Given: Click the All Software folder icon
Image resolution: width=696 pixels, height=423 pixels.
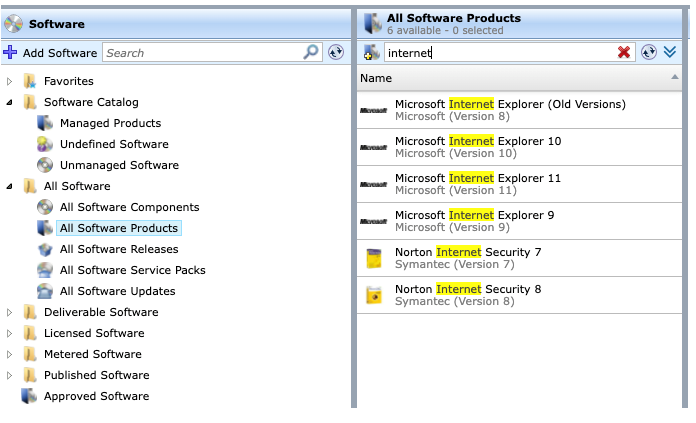Looking at the screenshot, I should click(30, 186).
